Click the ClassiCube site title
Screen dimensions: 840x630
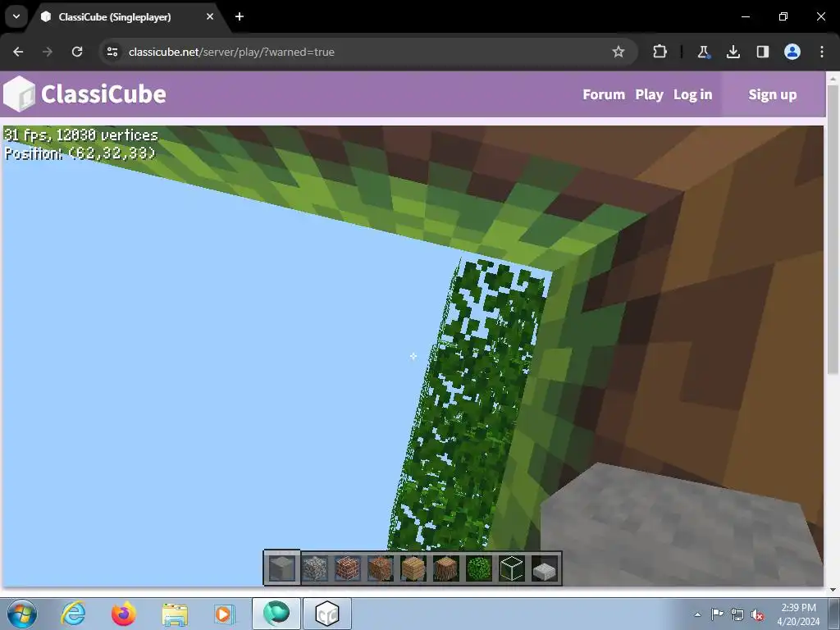click(x=103, y=94)
